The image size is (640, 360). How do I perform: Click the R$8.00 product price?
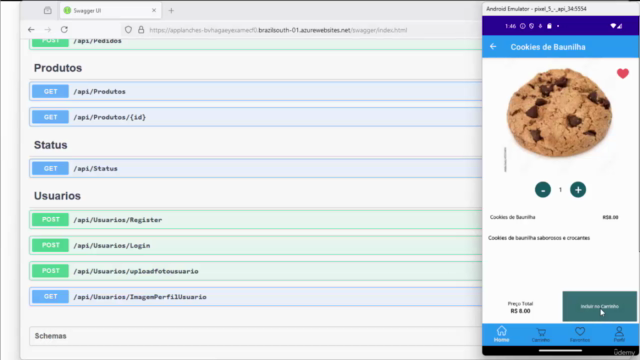click(x=610, y=217)
